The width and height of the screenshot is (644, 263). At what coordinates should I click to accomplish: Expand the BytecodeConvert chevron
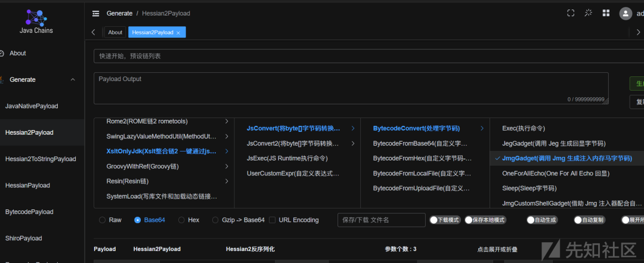coord(482,128)
